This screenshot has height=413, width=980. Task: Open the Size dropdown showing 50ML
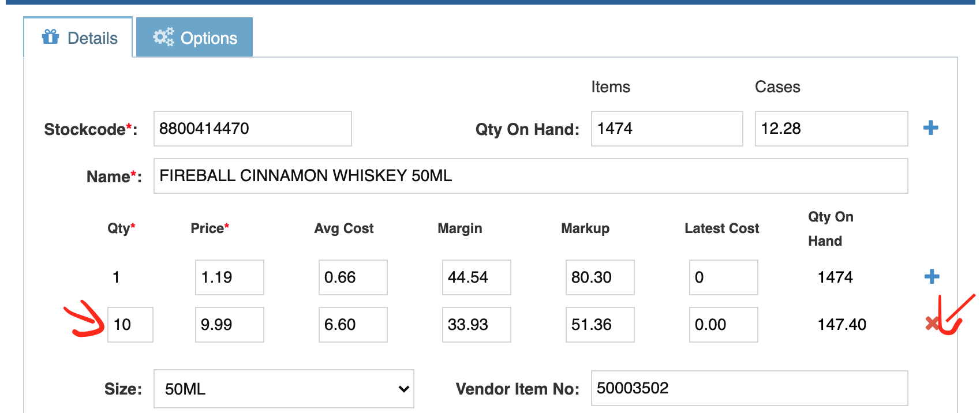pos(284,389)
